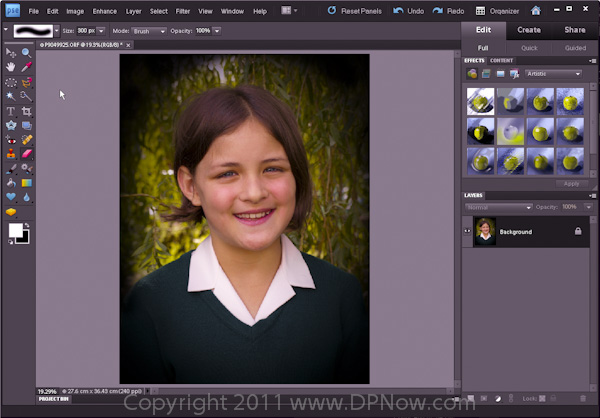Toggle visibility of Background layer
This screenshot has width=600, height=418.
(468, 231)
